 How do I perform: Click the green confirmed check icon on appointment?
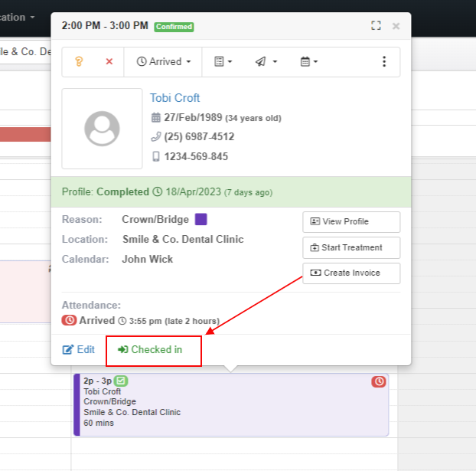[x=121, y=381]
